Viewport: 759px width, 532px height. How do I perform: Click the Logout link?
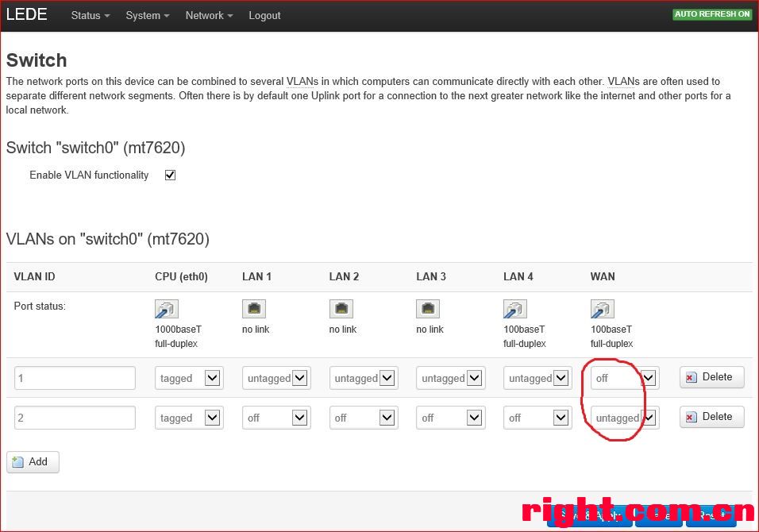(x=264, y=15)
